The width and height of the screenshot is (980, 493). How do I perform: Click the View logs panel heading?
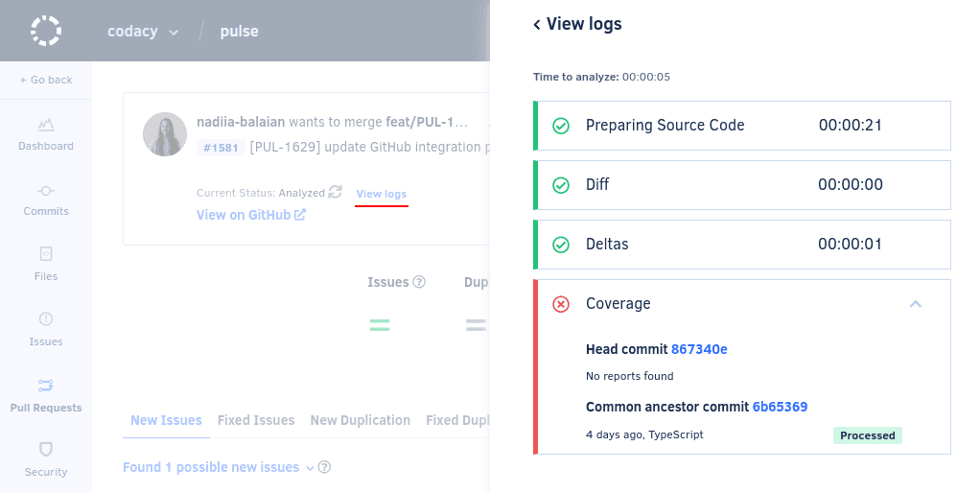(x=584, y=24)
